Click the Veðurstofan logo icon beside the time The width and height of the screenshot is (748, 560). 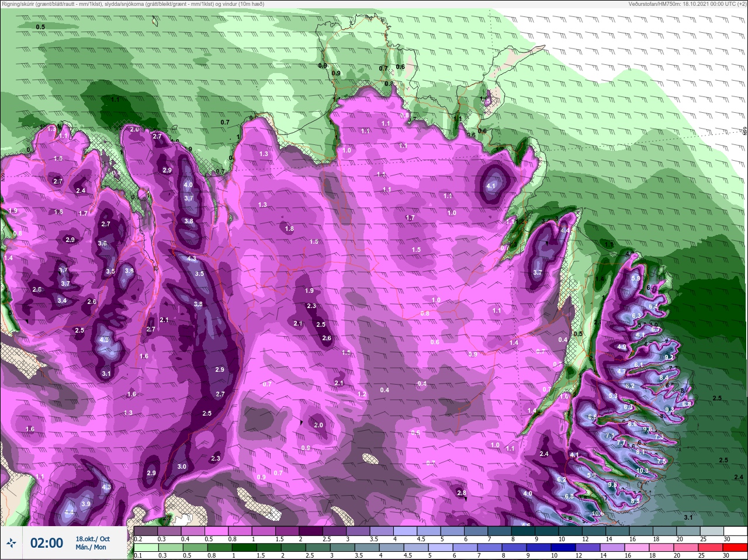(11, 543)
